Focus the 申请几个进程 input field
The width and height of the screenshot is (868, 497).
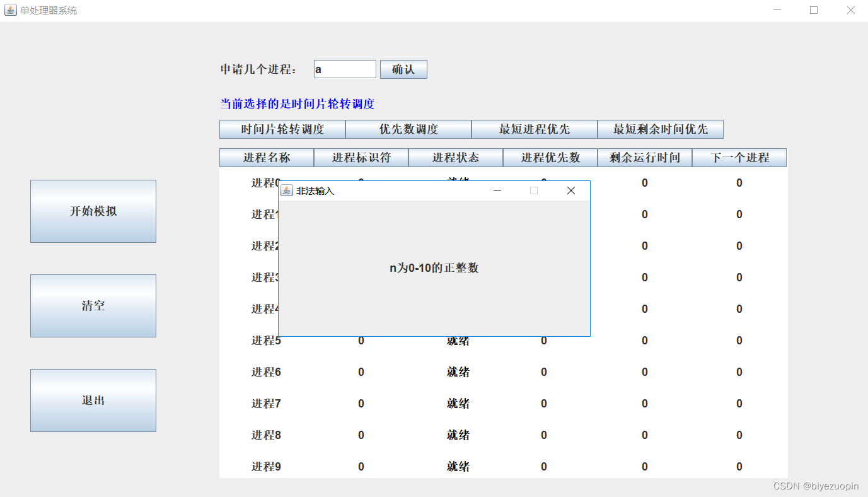coord(345,69)
